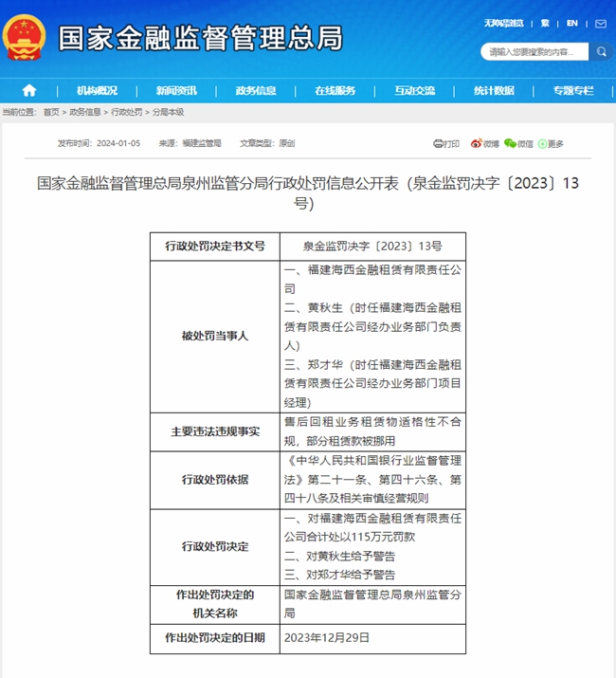This screenshot has width=616, height=678.
Task: Click the site title 国家金融监督管理总局
Action: click(201, 38)
